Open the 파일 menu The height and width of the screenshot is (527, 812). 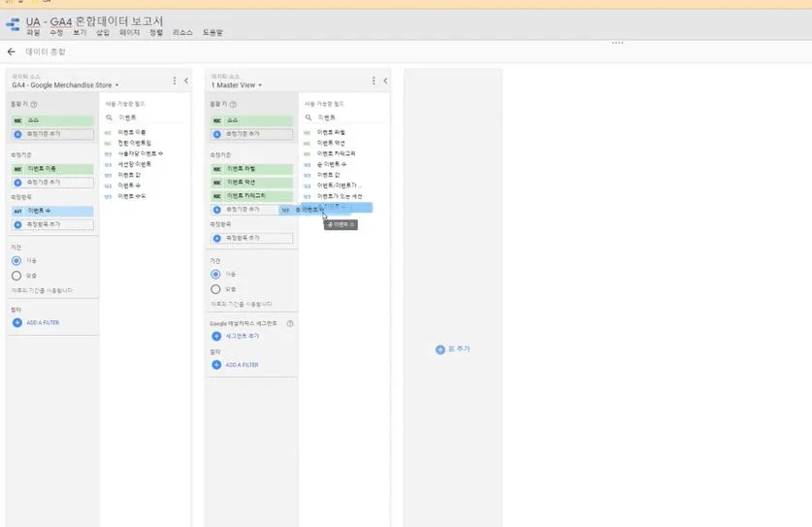[x=33, y=33]
